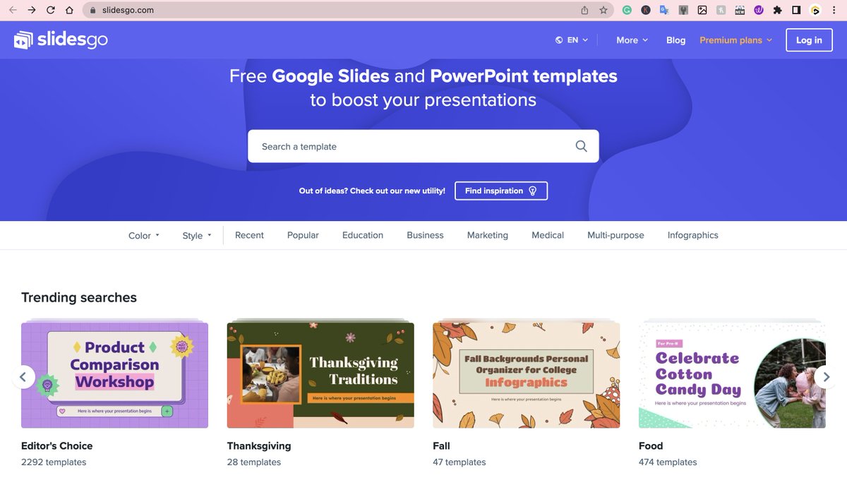
Task: Open the Chrome profile avatar
Action: pyautogui.click(x=815, y=10)
